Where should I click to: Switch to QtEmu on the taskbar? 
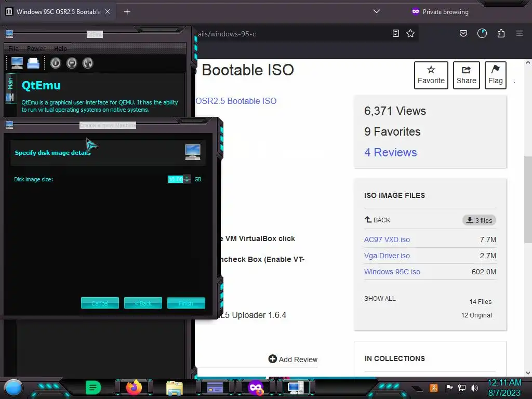click(x=295, y=388)
